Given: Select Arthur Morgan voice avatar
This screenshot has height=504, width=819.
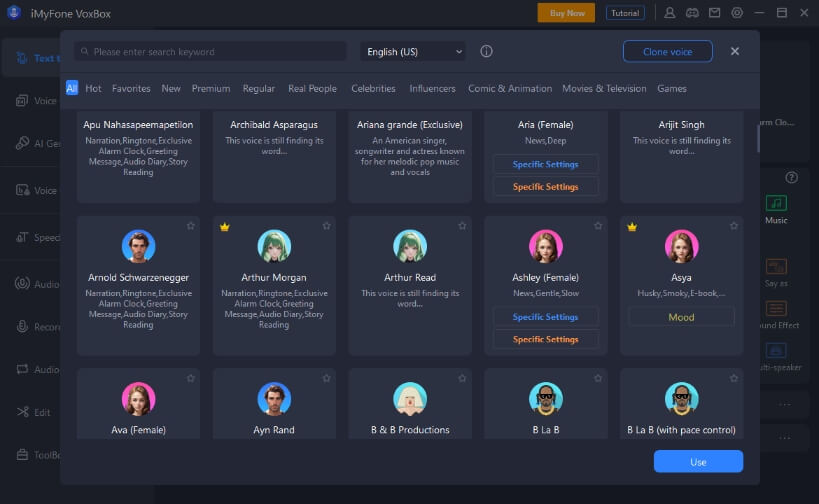Looking at the screenshot, I should coord(274,246).
